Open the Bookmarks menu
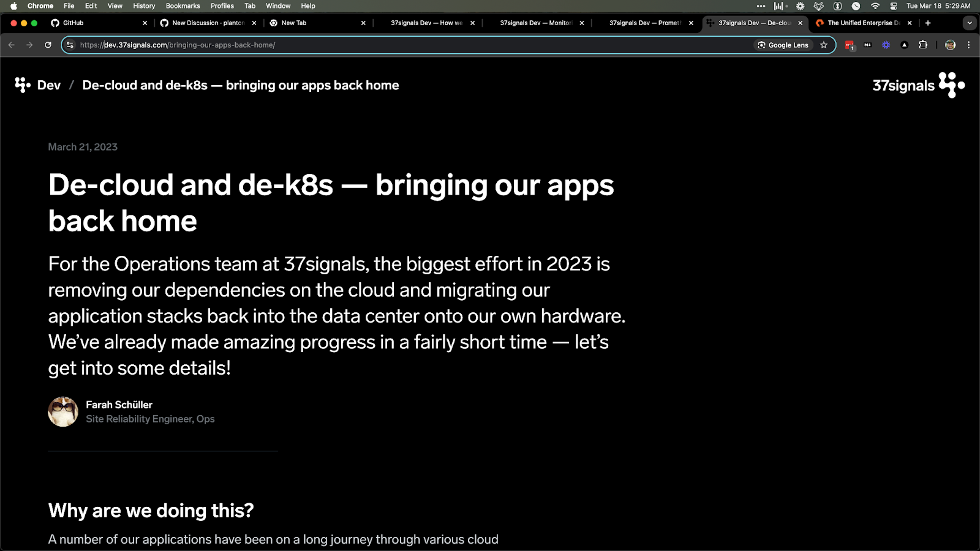 (x=183, y=6)
